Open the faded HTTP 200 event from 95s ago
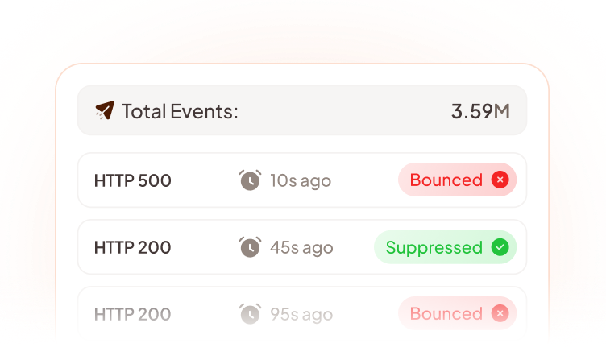The width and height of the screenshot is (606, 364). click(302, 314)
